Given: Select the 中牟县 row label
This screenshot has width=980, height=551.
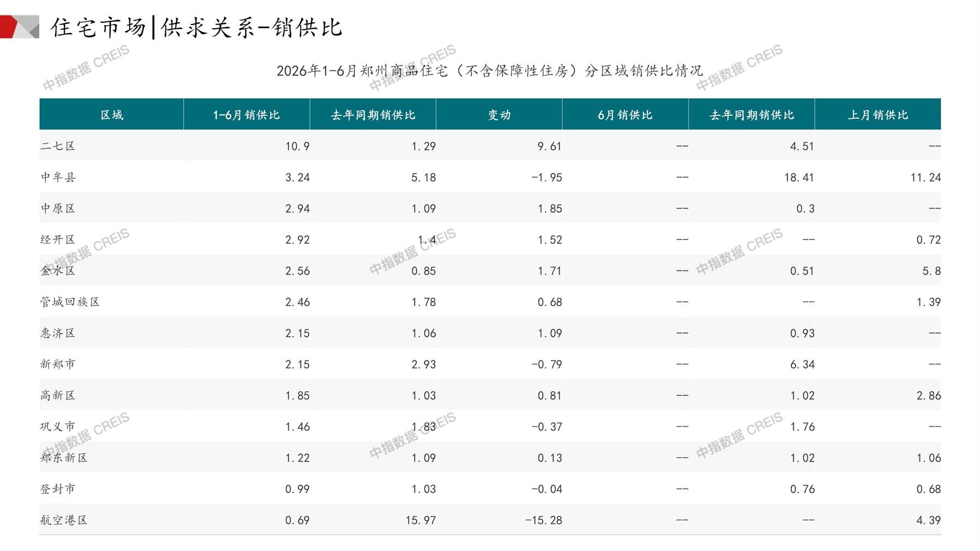Looking at the screenshot, I should pos(58,177).
